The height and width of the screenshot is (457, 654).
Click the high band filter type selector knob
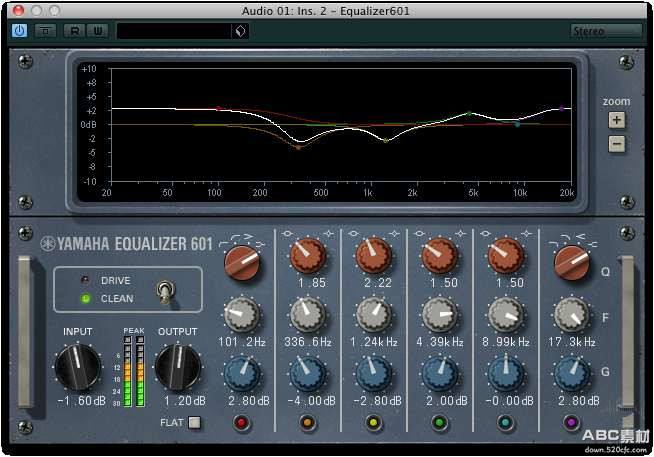(571, 263)
